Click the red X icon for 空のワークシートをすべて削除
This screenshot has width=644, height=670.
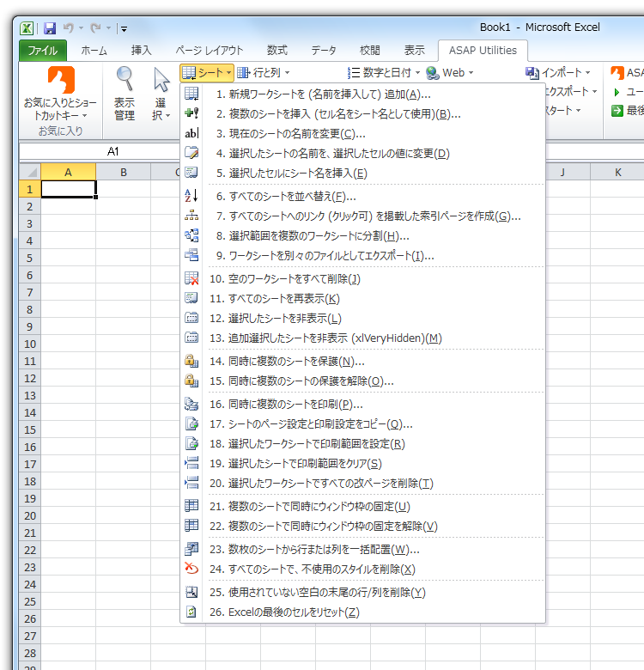coord(191,278)
